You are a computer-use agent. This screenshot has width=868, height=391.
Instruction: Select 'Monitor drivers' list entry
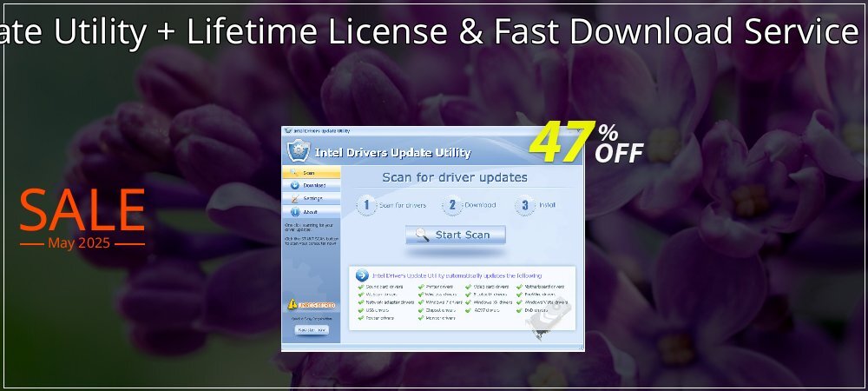(x=437, y=318)
